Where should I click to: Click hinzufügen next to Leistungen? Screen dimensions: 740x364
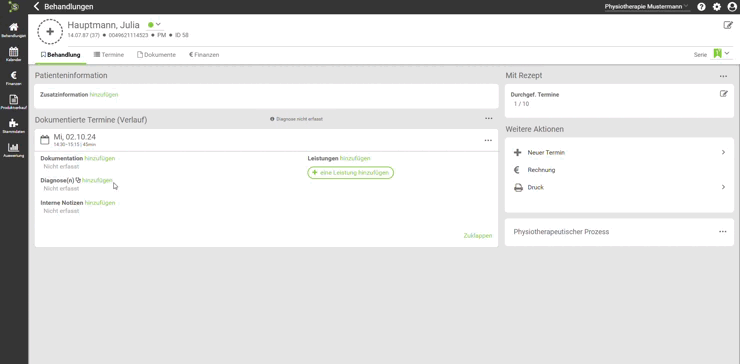pos(355,158)
